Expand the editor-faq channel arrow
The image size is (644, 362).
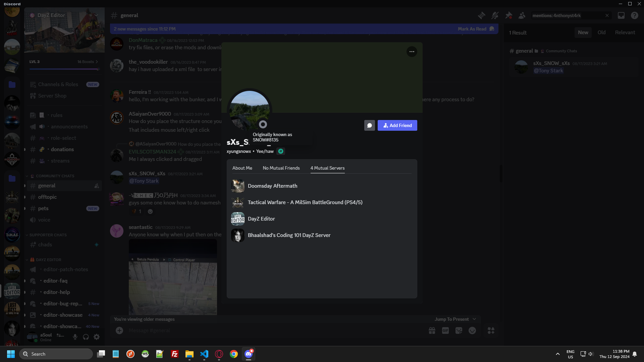[x=24, y=281]
